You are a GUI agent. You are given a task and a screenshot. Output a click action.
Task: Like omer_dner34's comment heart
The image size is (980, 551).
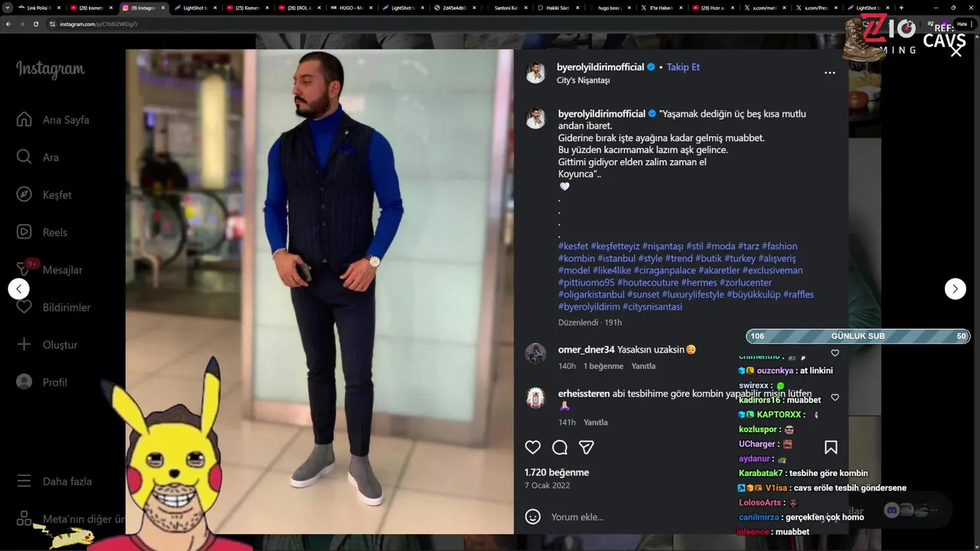coord(835,354)
